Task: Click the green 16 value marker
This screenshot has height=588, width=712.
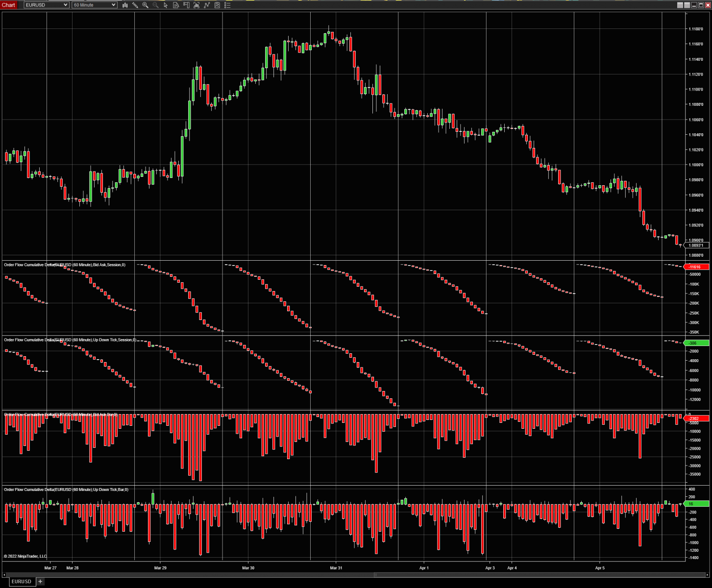Action: pos(696,504)
